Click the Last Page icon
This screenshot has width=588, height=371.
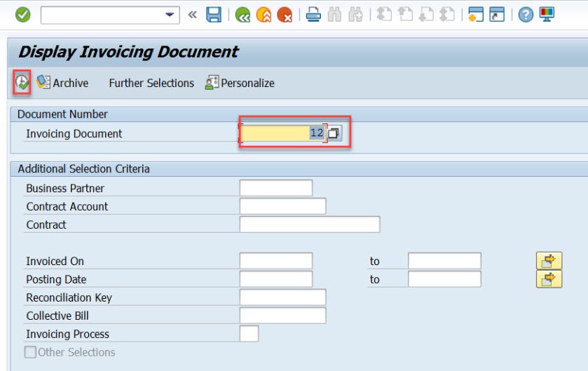(x=447, y=15)
